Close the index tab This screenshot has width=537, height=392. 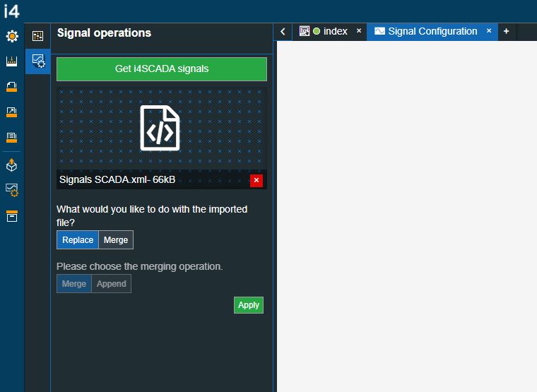pyautogui.click(x=359, y=31)
